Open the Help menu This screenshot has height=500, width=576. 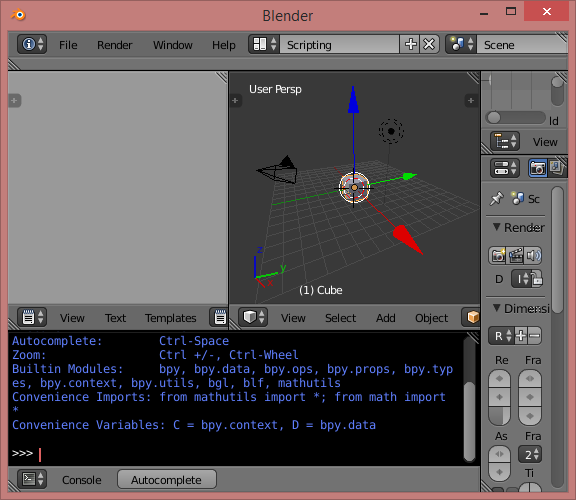pyautogui.click(x=224, y=45)
